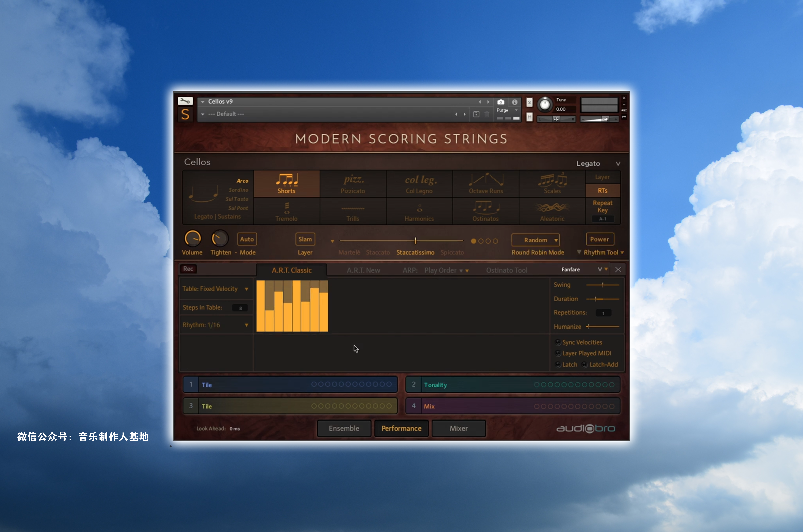Open the wrench edit mode icon
This screenshot has width=803, height=532.
[x=185, y=101]
